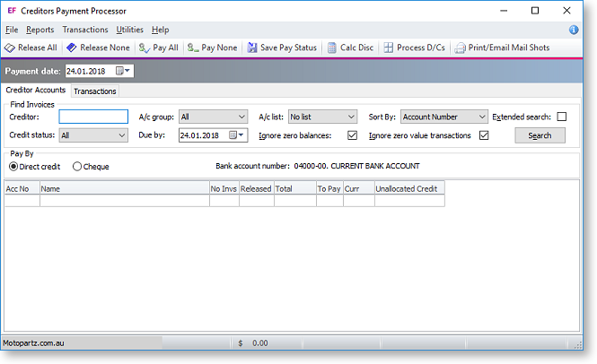Click the Process D/Cs icon
597x364 pixels.
point(389,48)
